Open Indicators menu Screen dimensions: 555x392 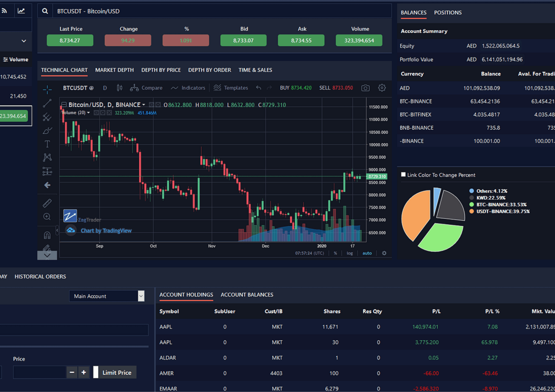coord(188,88)
